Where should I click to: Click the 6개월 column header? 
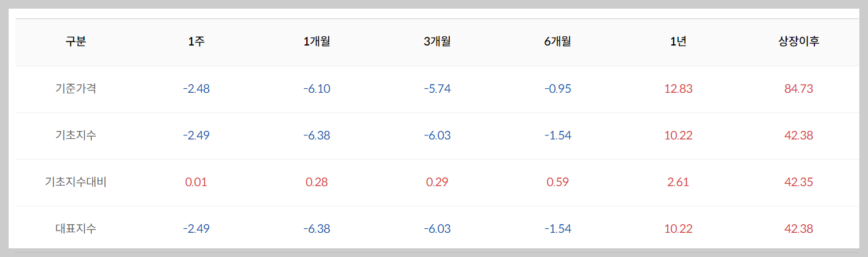point(558,42)
